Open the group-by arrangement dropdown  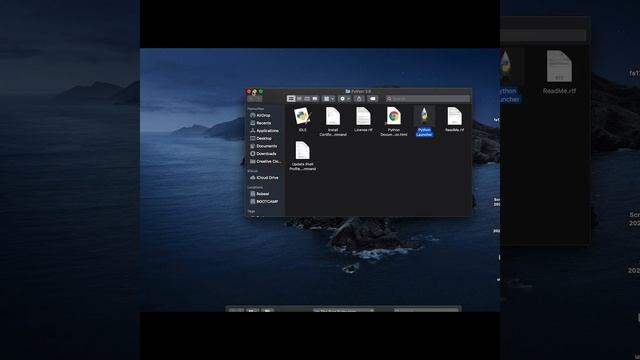pos(329,98)
